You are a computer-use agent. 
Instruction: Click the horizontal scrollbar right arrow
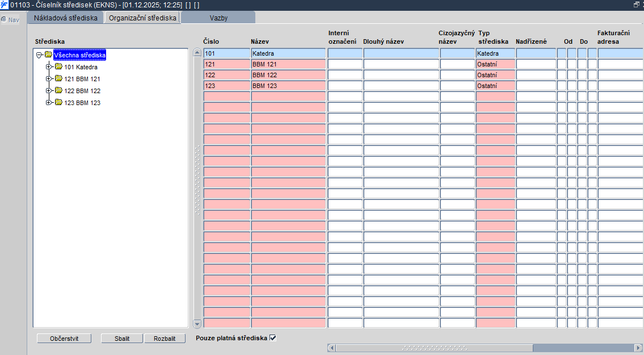[x=638, y=348]
